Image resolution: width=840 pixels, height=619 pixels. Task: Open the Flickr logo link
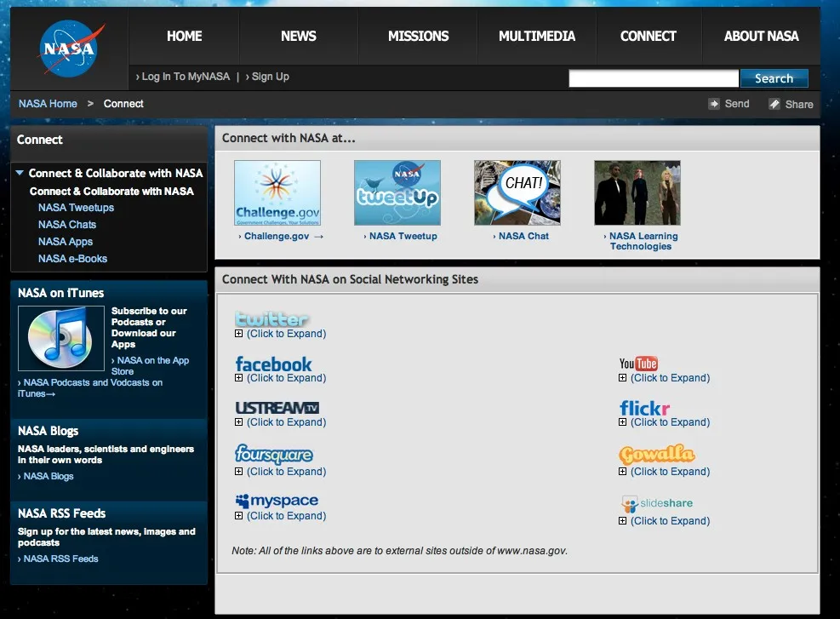tap(644, 409)
